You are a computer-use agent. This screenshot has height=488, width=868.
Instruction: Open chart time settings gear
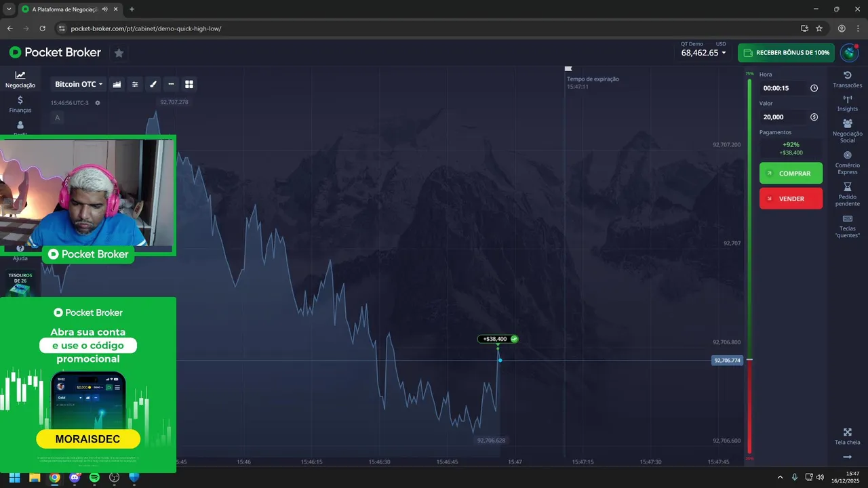98,103
